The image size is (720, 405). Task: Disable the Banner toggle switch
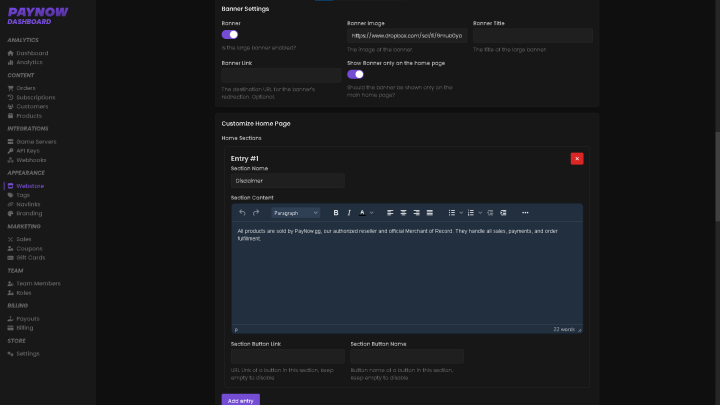click(x=230, y=35)
